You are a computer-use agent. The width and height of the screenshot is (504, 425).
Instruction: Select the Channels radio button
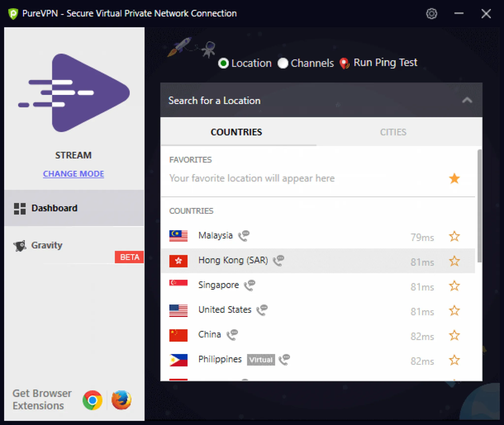point(283,63)
